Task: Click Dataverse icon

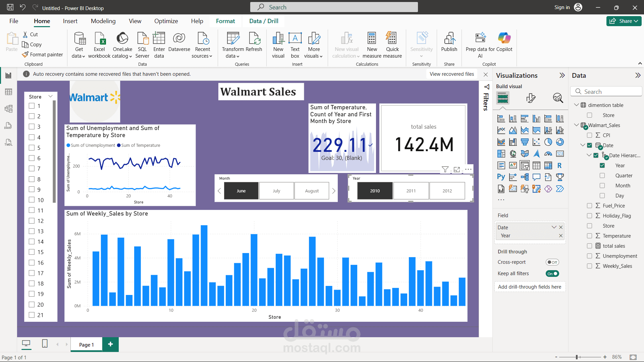Action: click(x=179, y=42)
